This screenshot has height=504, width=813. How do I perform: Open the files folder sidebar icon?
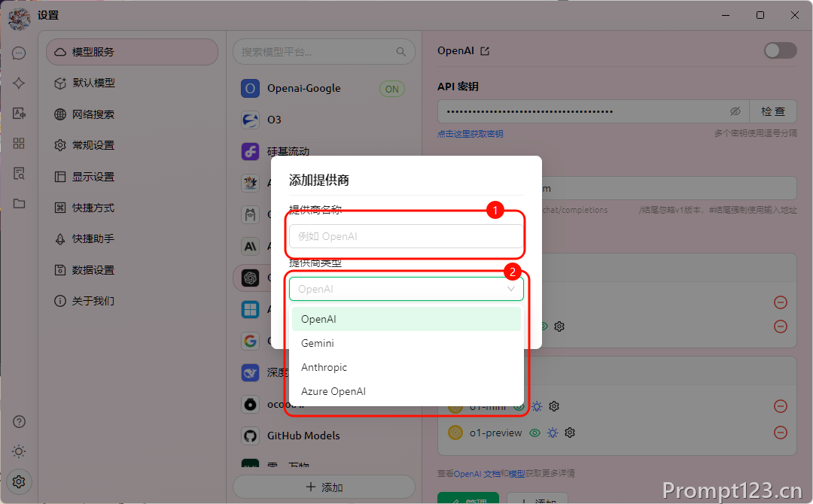click(x=19, y=204)
